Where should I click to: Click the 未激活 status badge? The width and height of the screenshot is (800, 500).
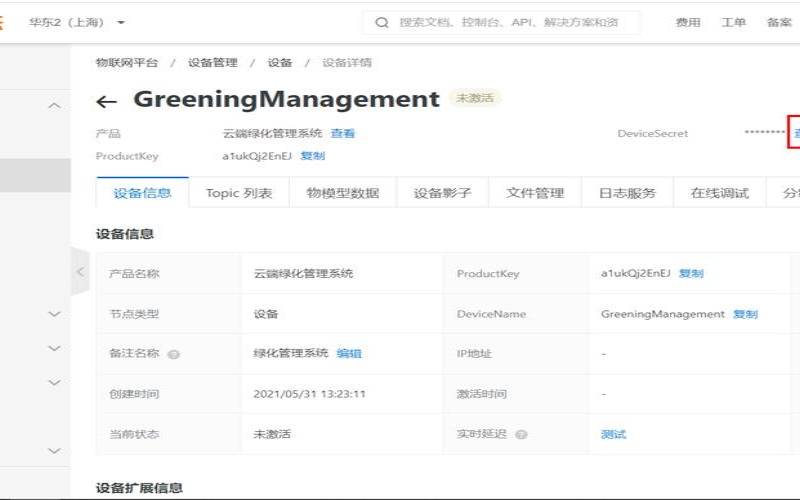(474, 98)
